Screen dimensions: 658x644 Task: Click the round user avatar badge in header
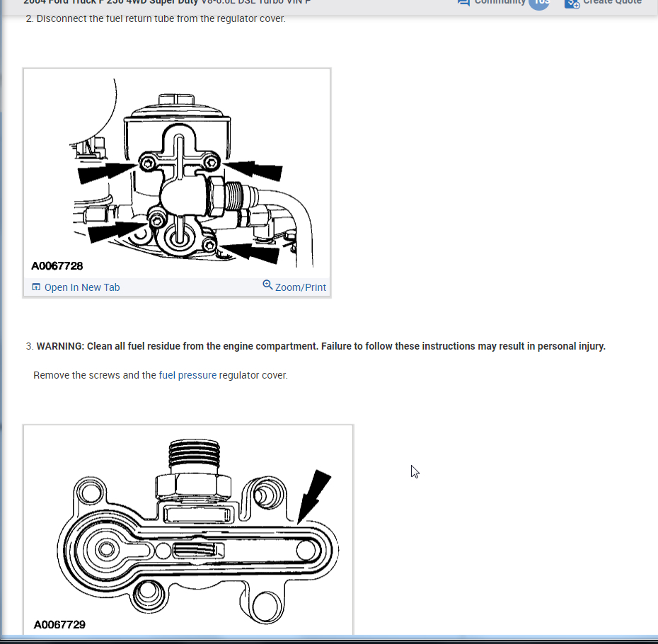click(x=539, y=4)
